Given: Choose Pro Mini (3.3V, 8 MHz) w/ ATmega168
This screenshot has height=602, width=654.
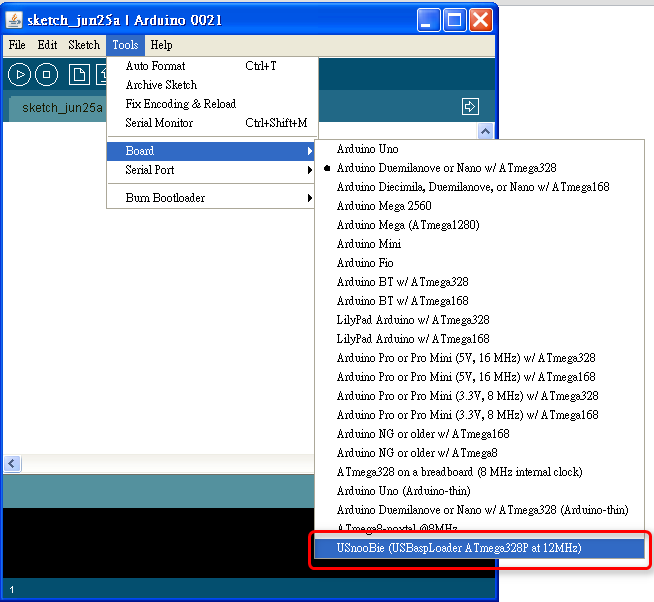Looking at the screenshot, I should 480,415.
